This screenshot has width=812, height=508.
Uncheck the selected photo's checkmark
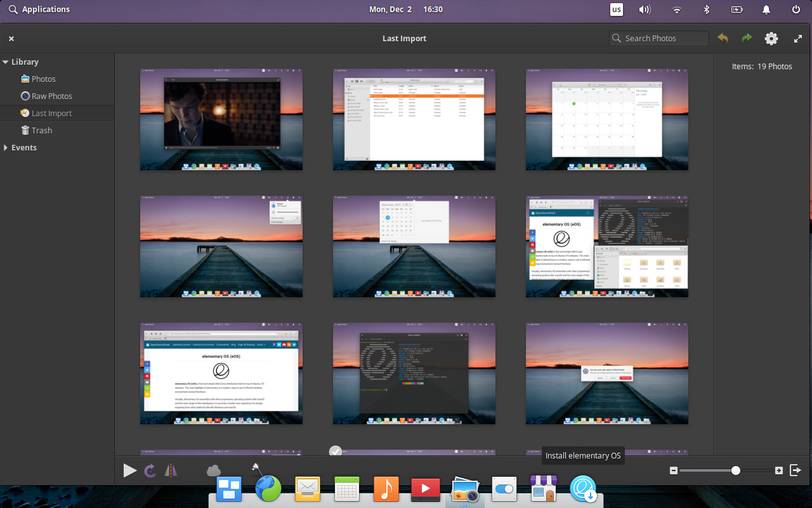tap(336, 452)
